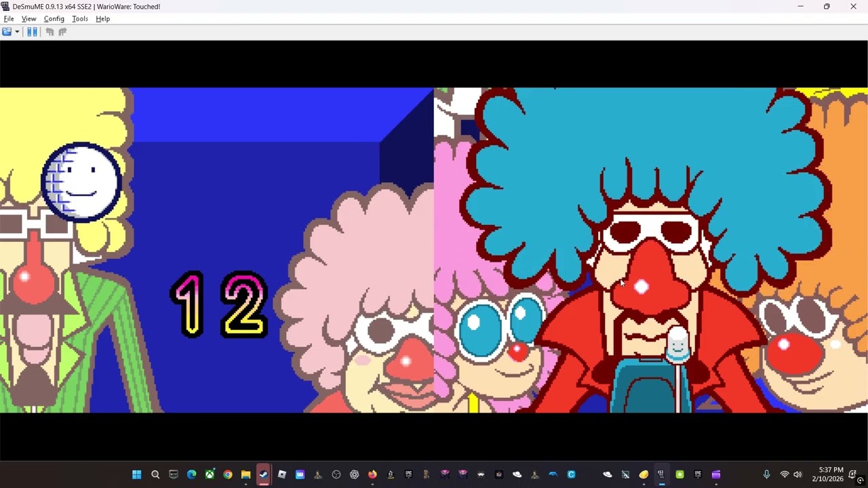Launch Google Chrome from the taskbar
868x488 pixels.
228,474
